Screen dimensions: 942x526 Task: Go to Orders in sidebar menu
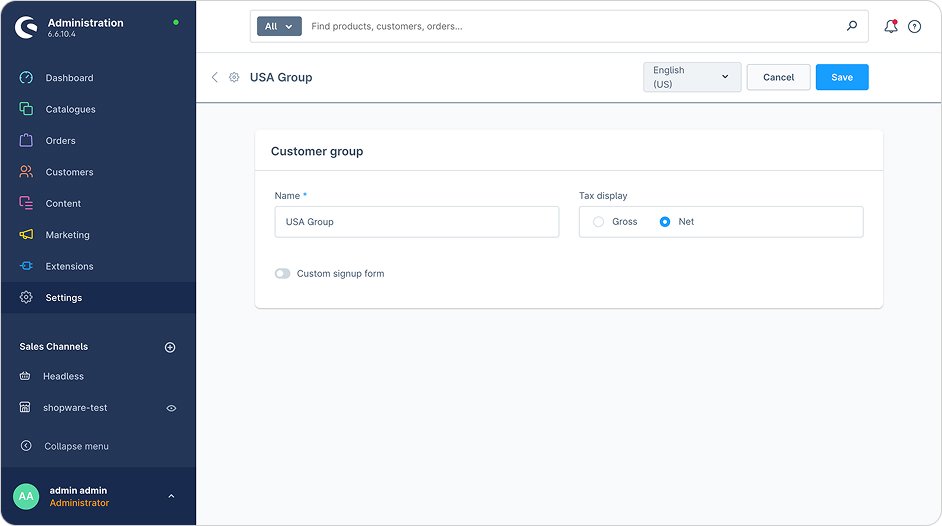pos(60,141)
